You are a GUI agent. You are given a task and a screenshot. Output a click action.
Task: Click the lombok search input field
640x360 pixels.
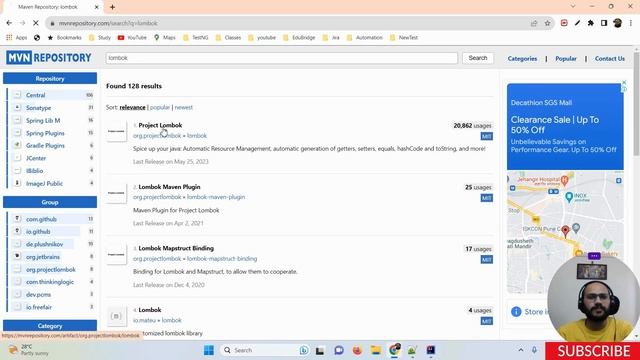(x=282, y=58)
